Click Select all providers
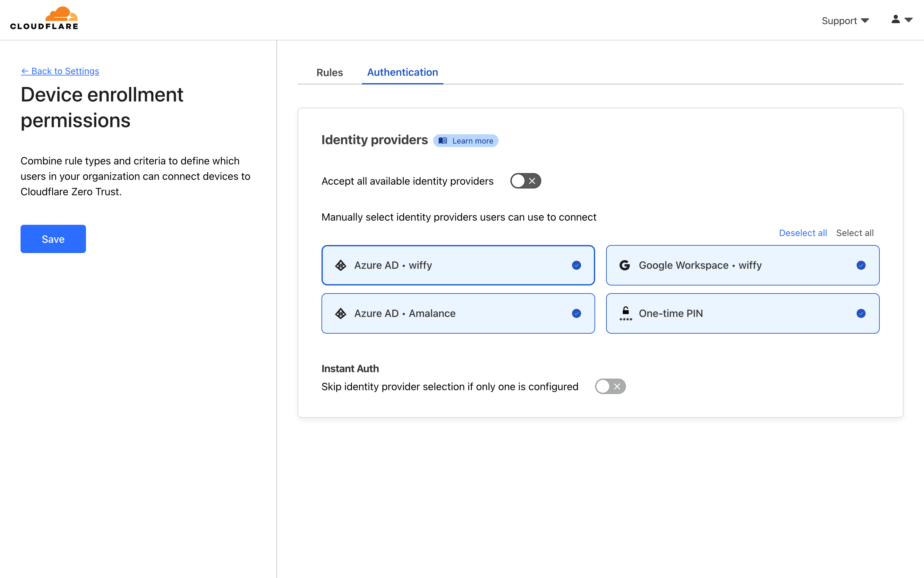 point(854,233)
